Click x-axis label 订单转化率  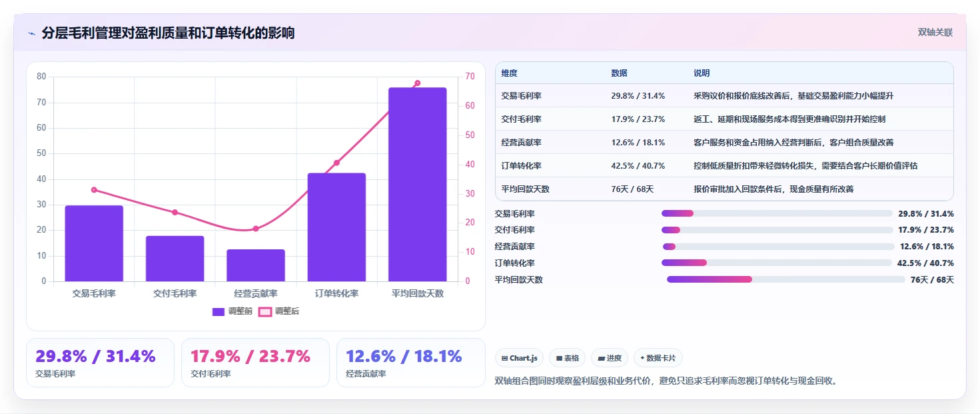coord(336,293)
